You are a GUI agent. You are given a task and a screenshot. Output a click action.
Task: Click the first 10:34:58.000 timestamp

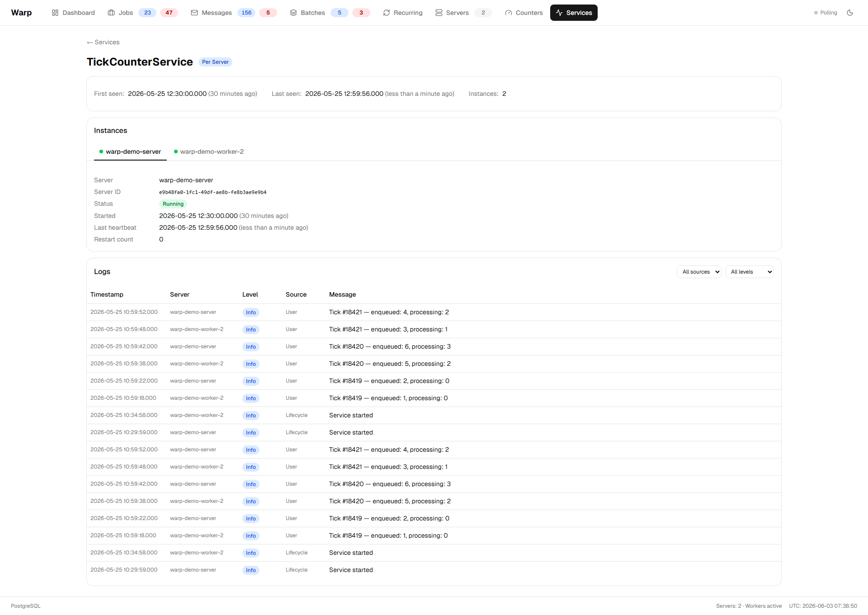[x=124, y=415]
